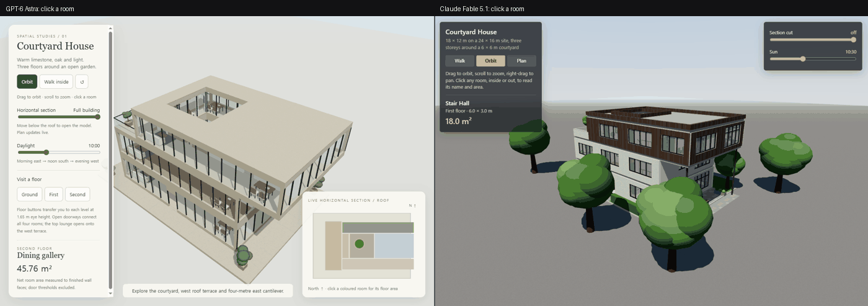Switch to Walk inside mode

[x=56, y=82]
